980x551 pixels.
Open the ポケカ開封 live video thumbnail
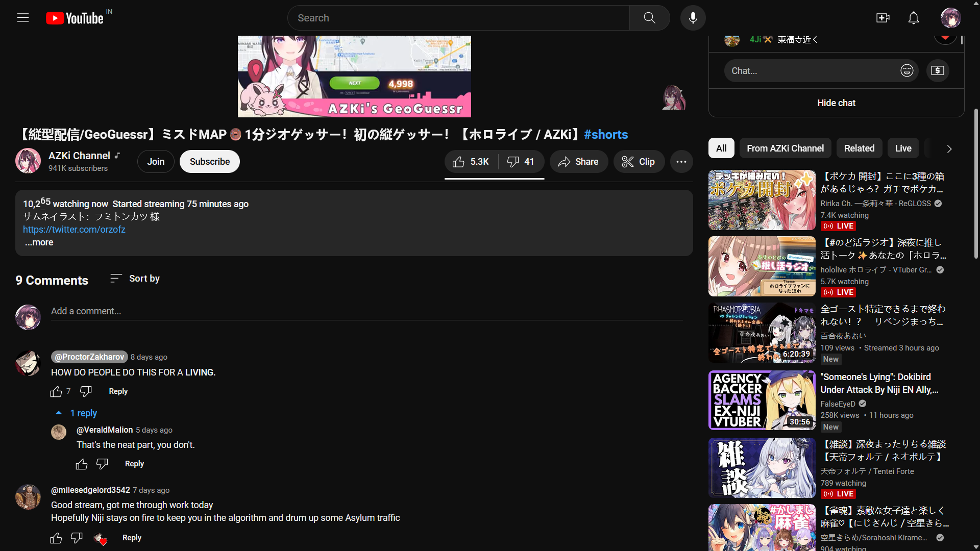[762, 200]
